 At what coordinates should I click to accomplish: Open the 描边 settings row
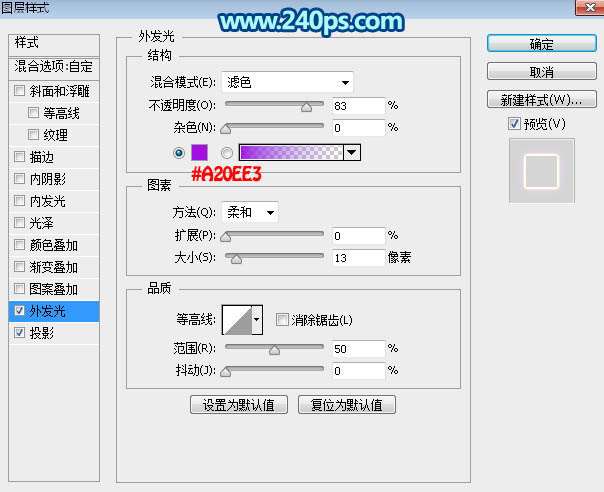(54, 157)
